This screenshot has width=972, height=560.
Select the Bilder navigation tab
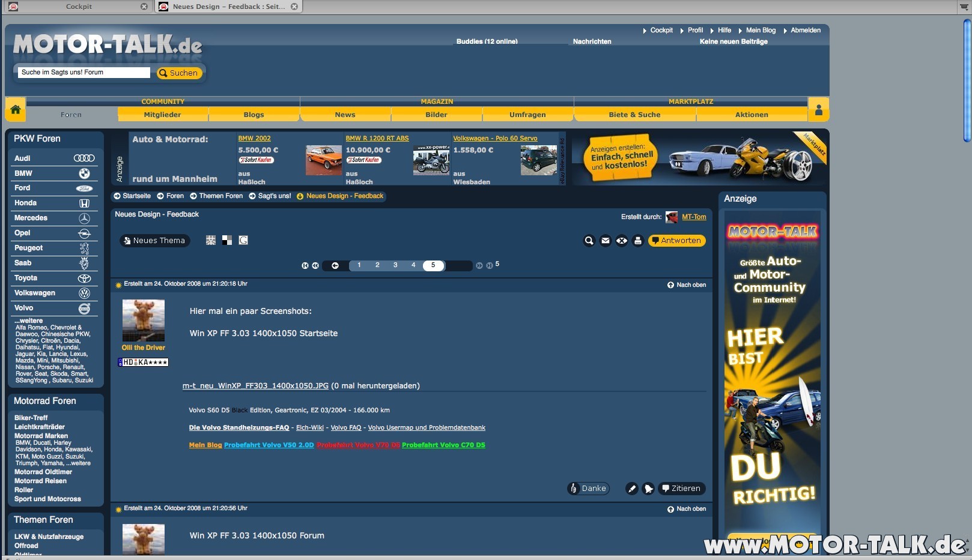coord(436,115)
